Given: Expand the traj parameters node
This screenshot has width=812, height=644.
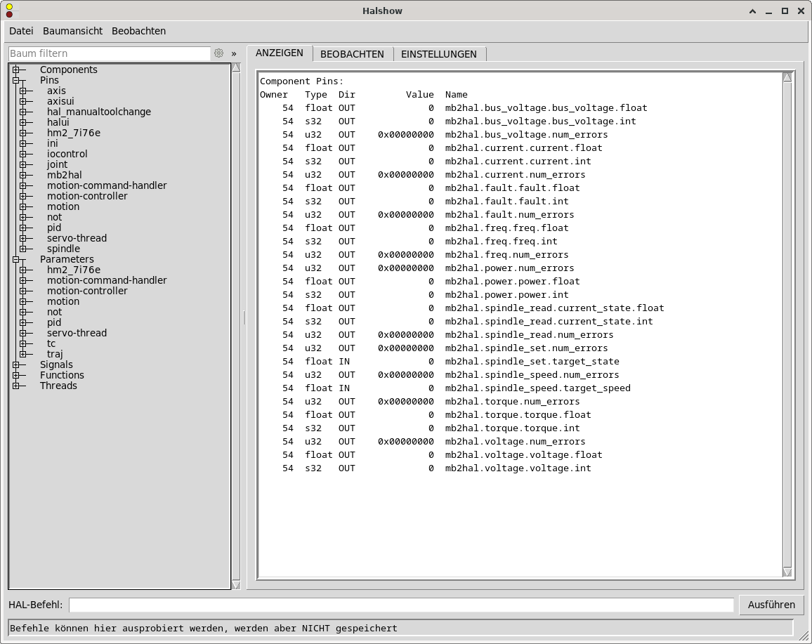Looking at the screenshot, I should click(x=22, y=354).
